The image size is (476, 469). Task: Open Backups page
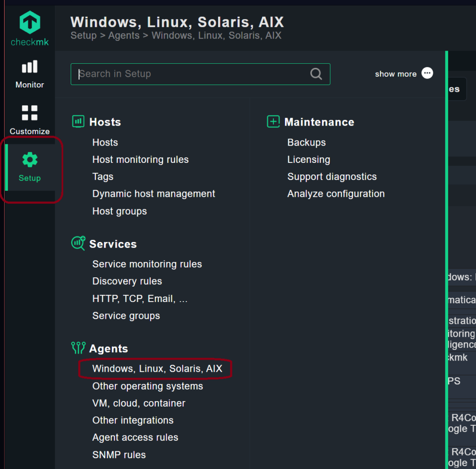(306, 142)
